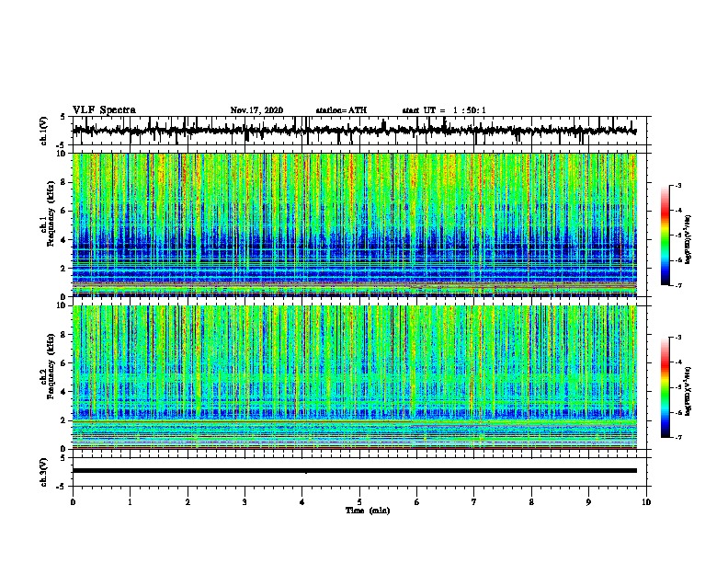The image size is (728, 563).
Task: Click the "3" tick on the time axis
Action: [x=245, y=502]
